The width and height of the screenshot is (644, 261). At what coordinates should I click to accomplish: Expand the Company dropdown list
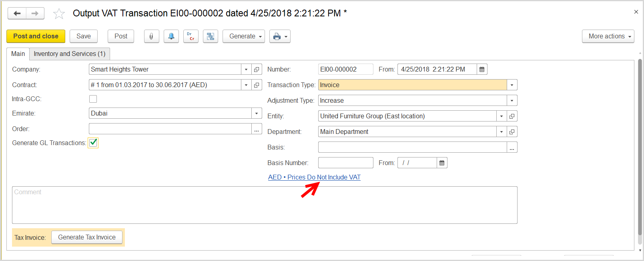[x=246, y=70]
